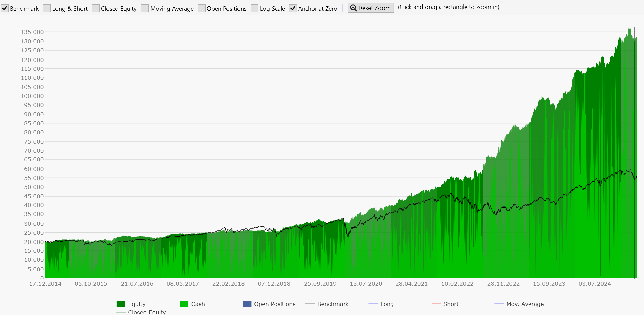644x315 pixels.
Task: Click the 'Closed Equity' legend label
Action: (x=147, y=312)
